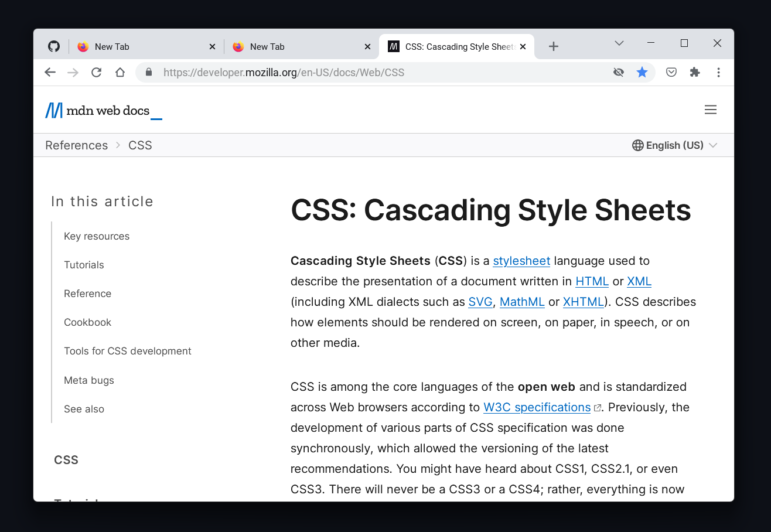Select the CSS: Cascading Style Sheets tab

pos(457,47)
